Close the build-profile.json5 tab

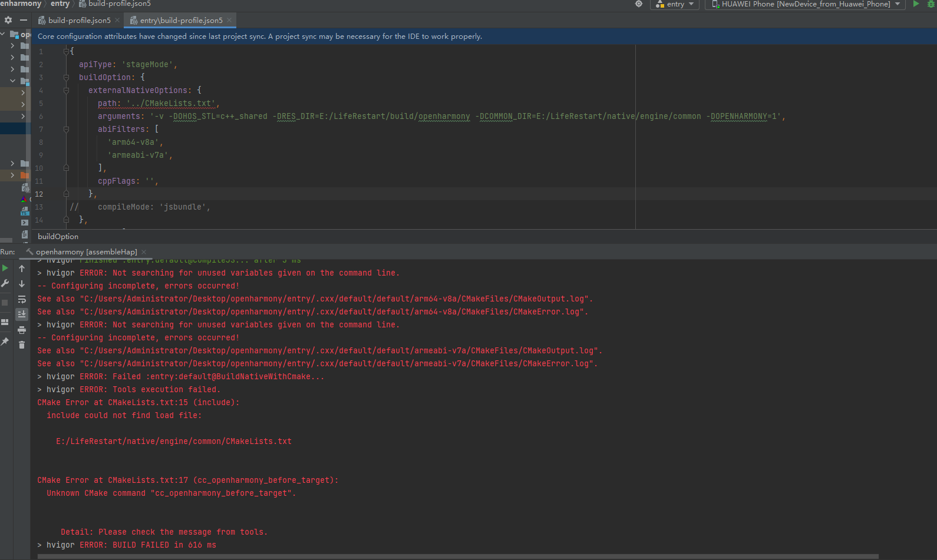[117, 20]
